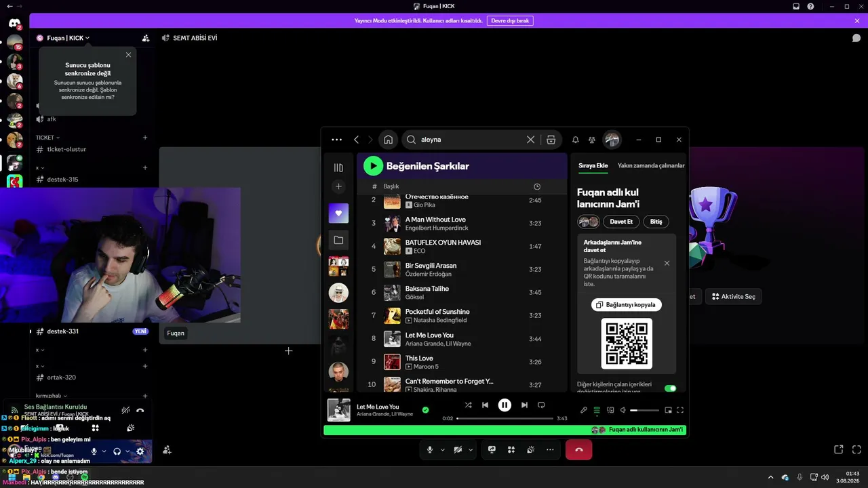Click the Spotify search input field

coord(472,140)
